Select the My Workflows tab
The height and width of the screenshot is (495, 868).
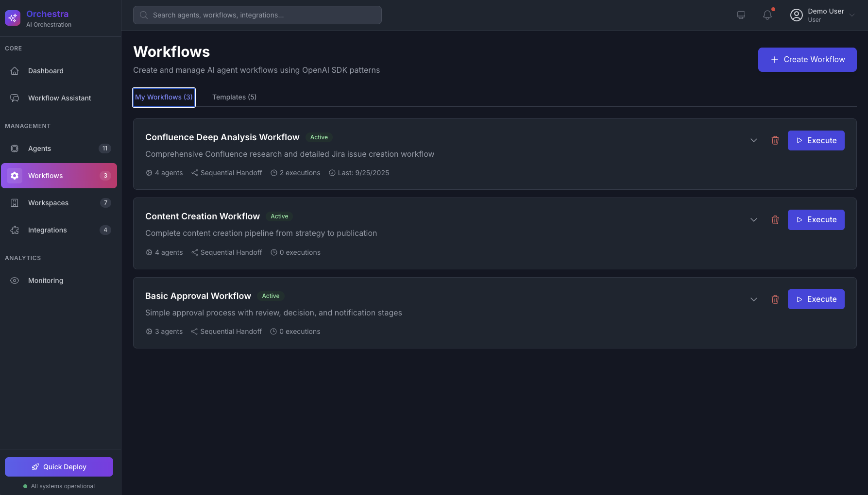(164, 97)
